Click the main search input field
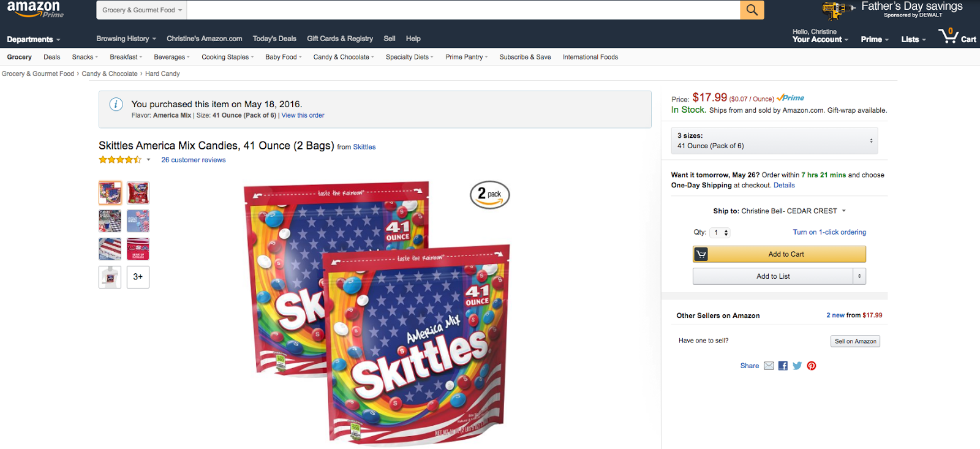This screenshot has width=980, height=449. [x=462, y=10]
